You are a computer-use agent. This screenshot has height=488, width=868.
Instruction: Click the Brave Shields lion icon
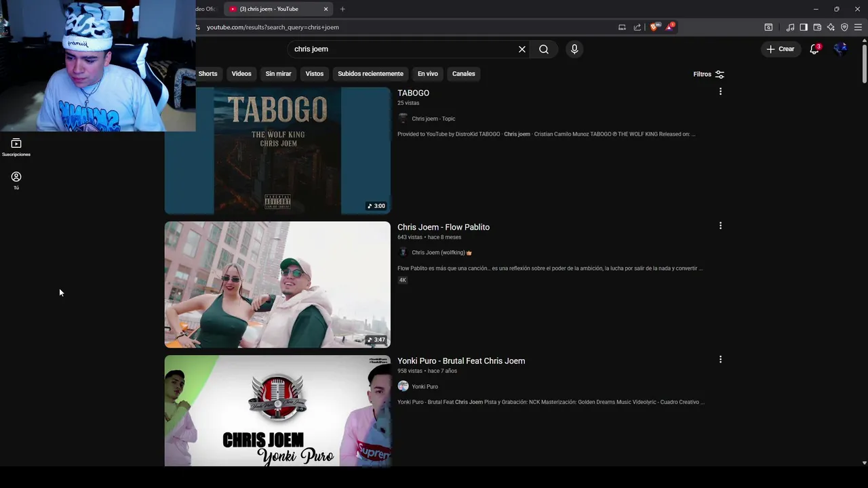click(654, 27)
